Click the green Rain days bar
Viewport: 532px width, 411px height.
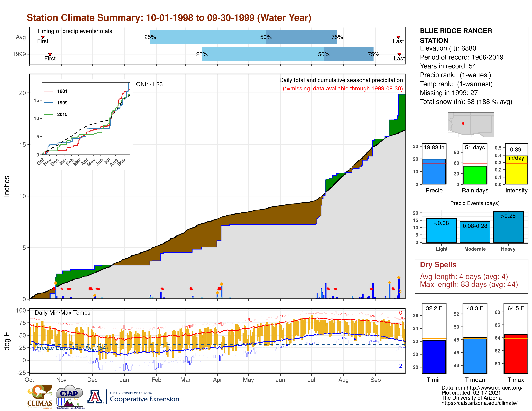475,175
